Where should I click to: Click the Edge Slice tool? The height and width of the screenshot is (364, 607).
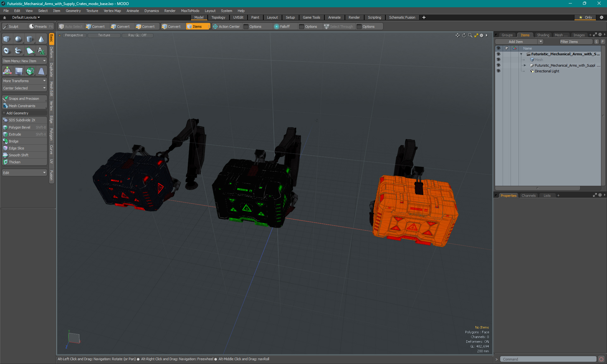click(x=16, y=148)
